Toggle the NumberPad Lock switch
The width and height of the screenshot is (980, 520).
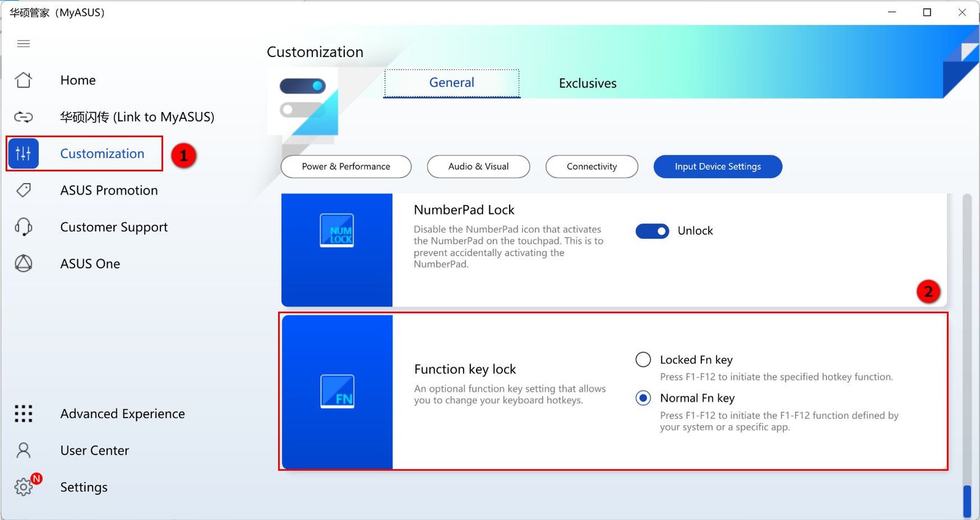652,231
